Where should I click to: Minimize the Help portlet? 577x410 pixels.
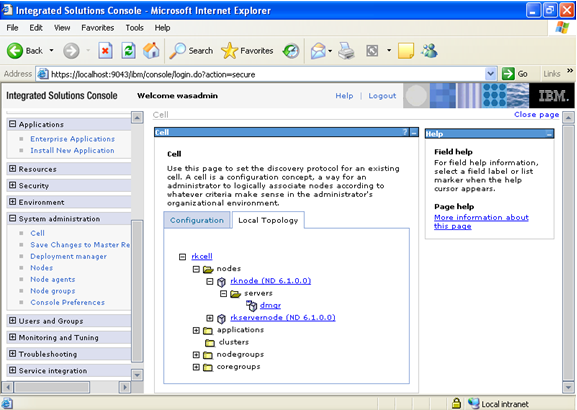tap(549, 134)
